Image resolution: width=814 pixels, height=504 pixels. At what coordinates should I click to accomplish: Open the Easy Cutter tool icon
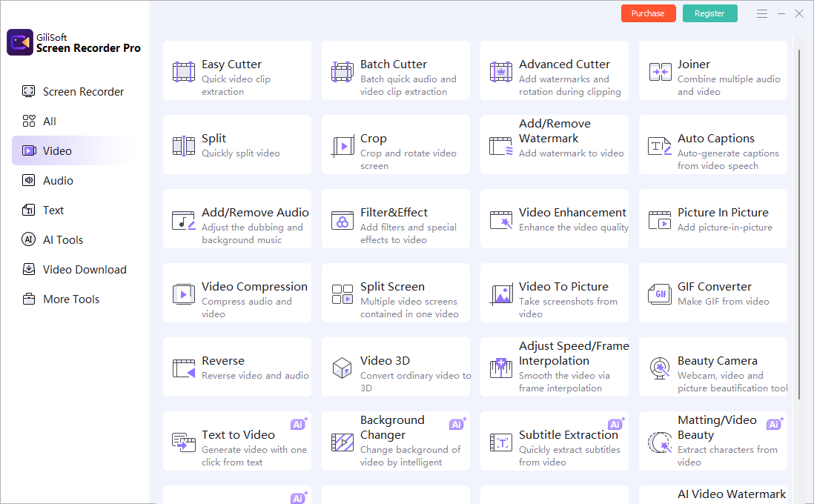[184, 72]
